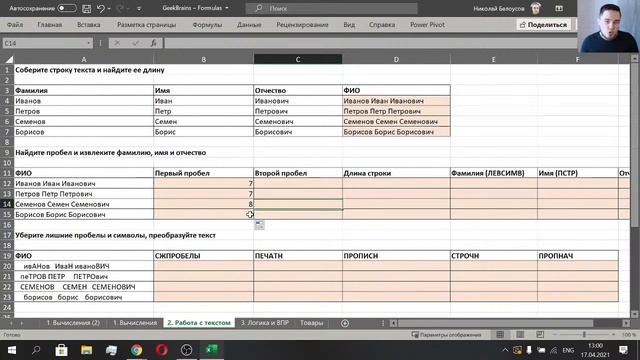Open File Explorer from taskbar
This screenshot has width=640, height=360.
pos(87,350)
